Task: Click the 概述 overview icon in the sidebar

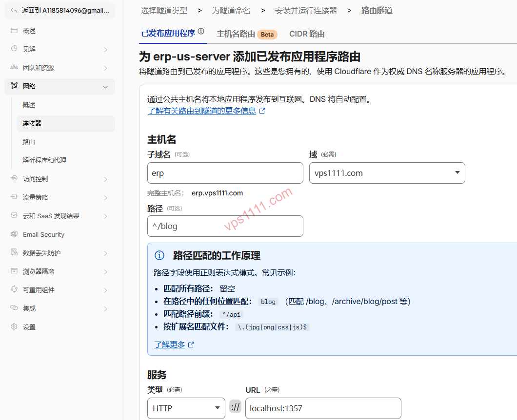Action: coord(14,31)
